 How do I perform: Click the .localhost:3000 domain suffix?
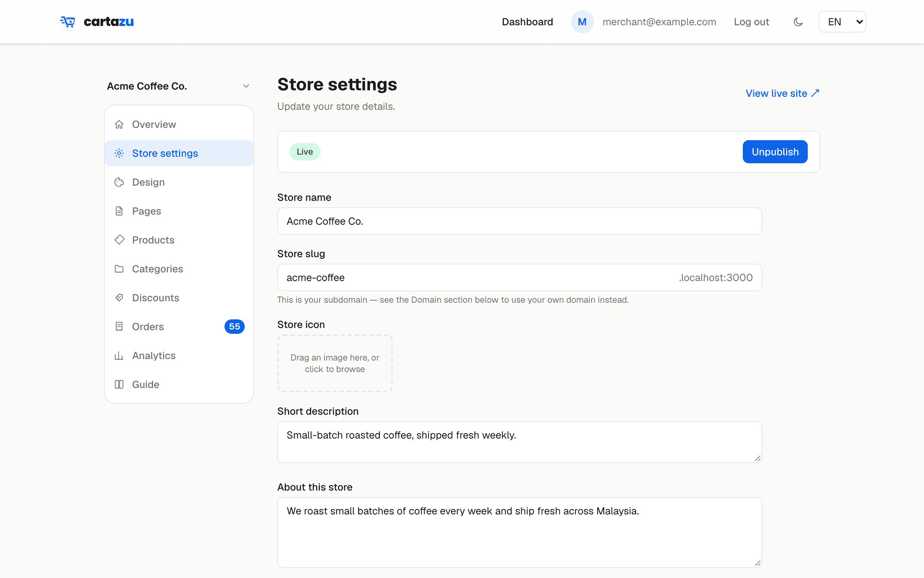tap(715, 277)
